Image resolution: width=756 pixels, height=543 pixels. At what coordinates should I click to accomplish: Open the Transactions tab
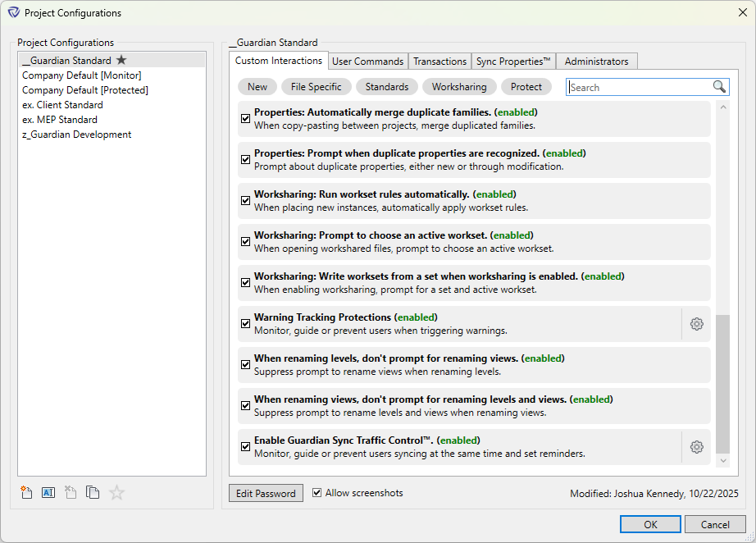(439, 62)
